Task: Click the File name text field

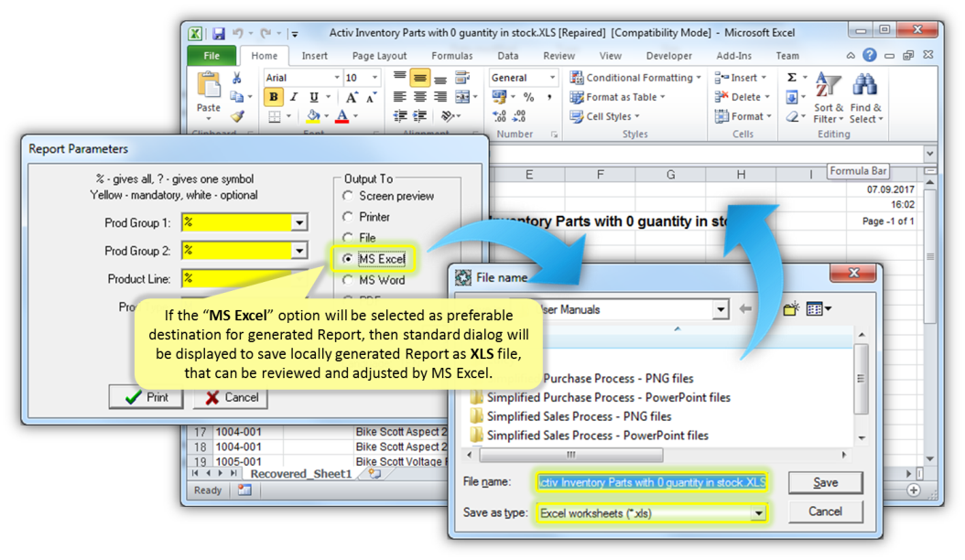Action: (x=652, y=482)
